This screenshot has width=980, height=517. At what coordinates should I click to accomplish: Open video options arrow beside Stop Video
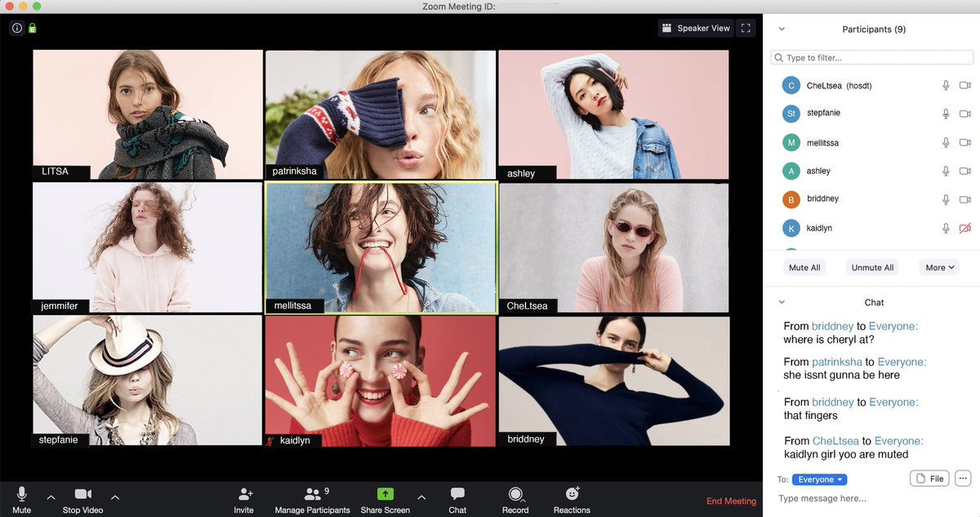coord(115,497)
